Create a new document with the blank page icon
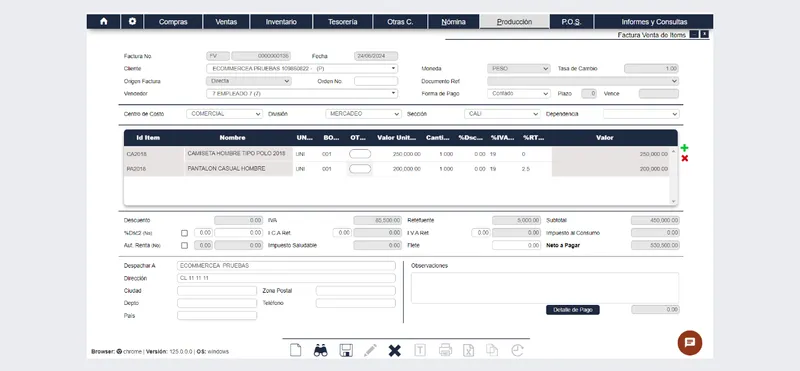 (295, 350)
